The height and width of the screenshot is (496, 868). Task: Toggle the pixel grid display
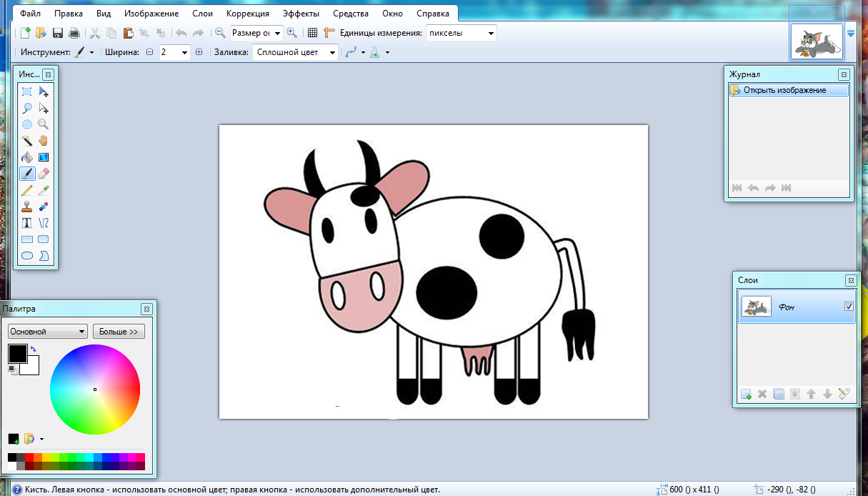click(312, 33)
